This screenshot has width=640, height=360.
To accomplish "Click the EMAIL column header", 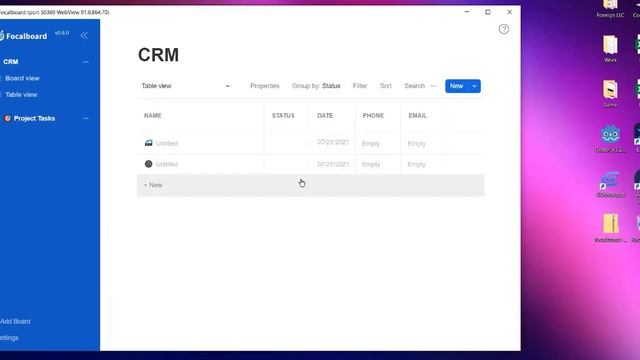I will [x=418, y=116].
